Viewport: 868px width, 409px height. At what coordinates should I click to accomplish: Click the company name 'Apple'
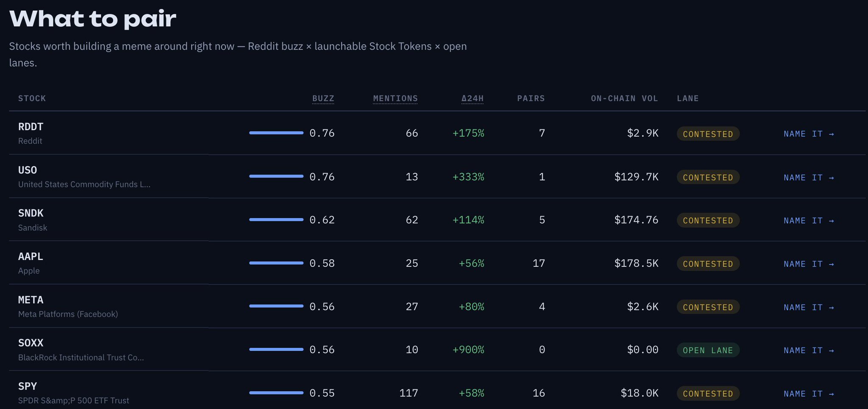click(29, 271)
